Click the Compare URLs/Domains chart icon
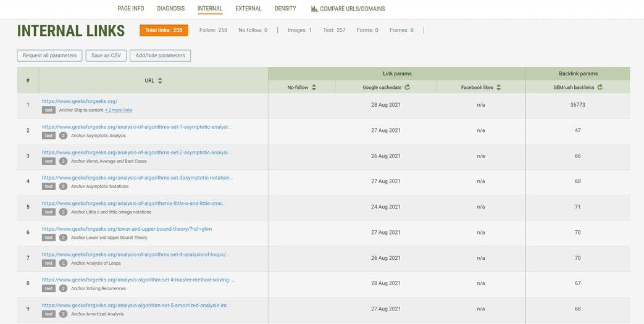 coord(314,9)
